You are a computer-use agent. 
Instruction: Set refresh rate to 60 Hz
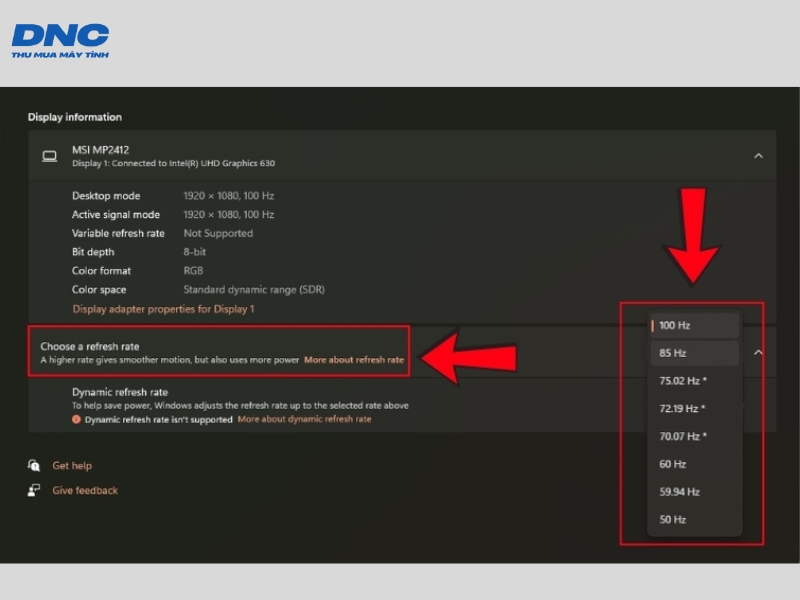click(695, 464)
